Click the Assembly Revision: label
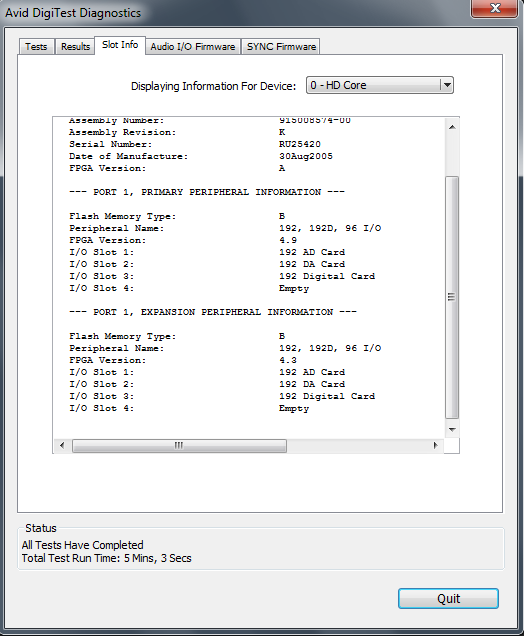This screenshot has width=524, height=636. [x=122, y=132]
